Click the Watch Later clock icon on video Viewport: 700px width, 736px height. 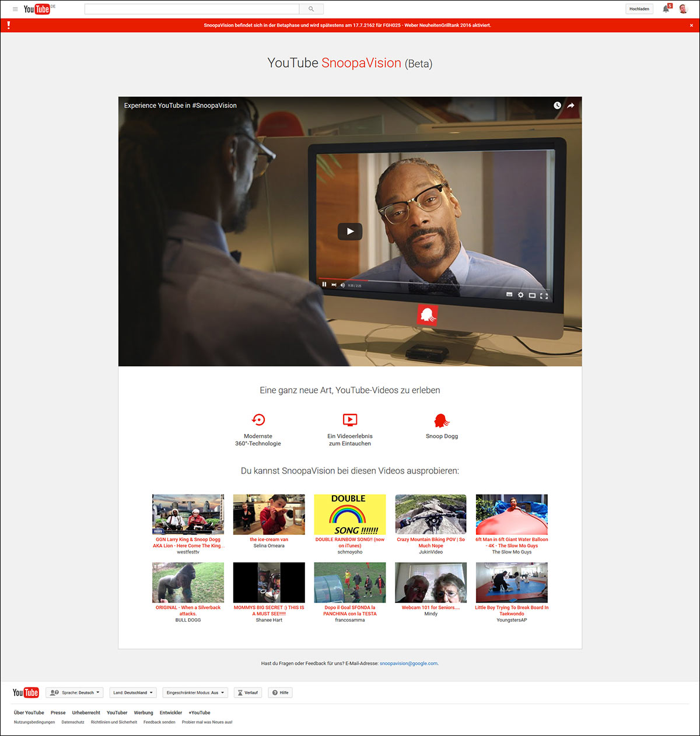[x=557, y=106]
